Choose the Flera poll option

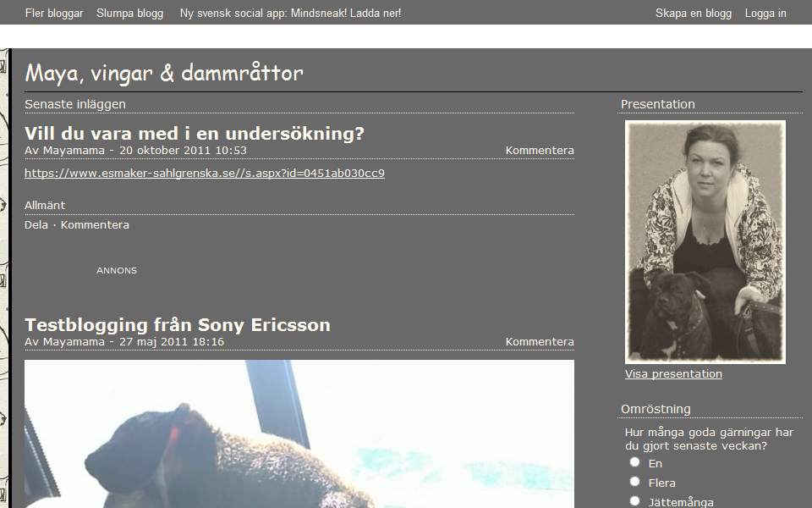pyautogui.click(x=635, y=482)
